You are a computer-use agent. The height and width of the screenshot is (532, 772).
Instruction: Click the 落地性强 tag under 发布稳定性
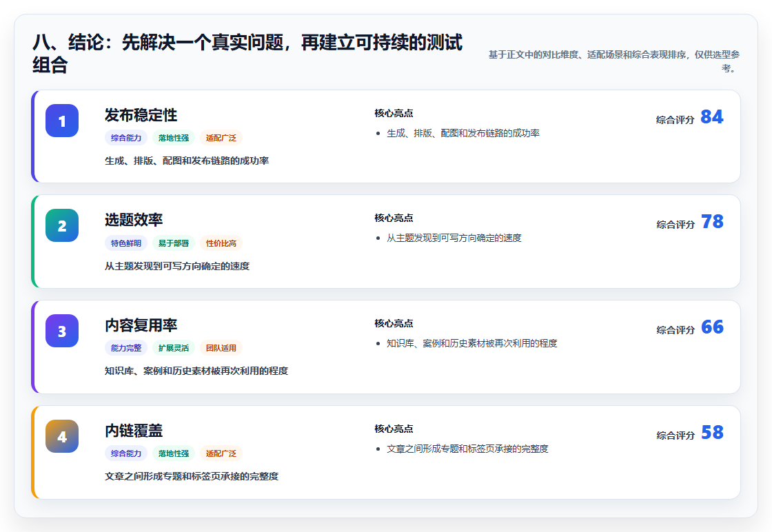[x=173, y=138]
